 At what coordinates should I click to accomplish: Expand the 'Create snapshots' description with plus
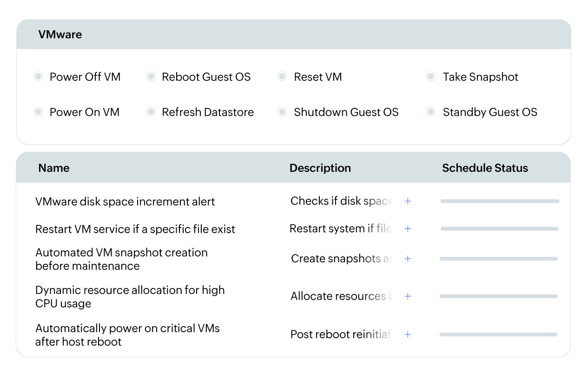click(x=408, y=259)
